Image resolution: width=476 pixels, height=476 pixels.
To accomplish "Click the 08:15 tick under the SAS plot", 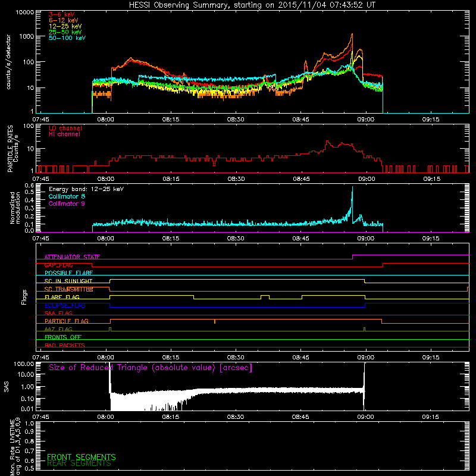I will [171, 417].
